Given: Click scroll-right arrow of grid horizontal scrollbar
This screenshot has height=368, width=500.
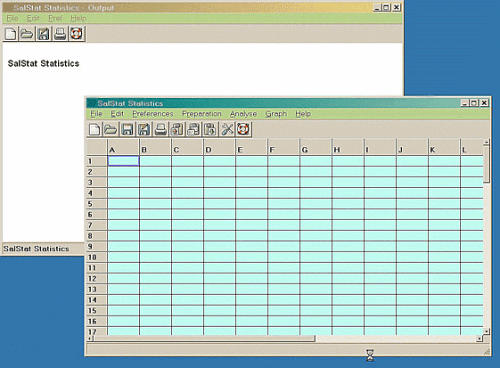Looking at the screenshot, I should click(480, 339).
